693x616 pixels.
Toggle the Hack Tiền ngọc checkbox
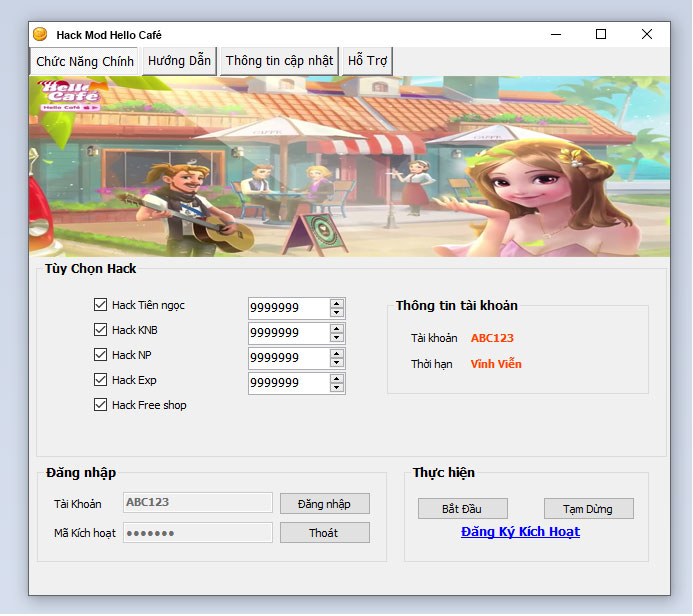coord(100,304)
